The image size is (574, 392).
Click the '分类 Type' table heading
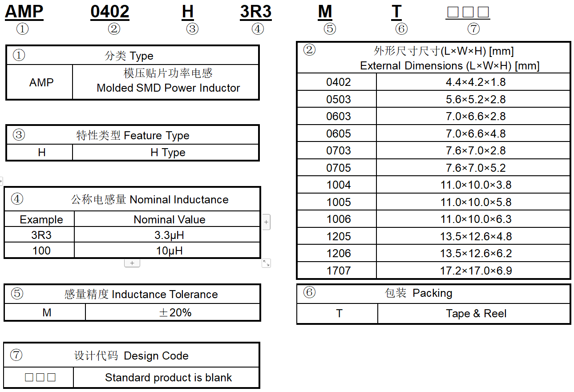click(x=129, y=56)
